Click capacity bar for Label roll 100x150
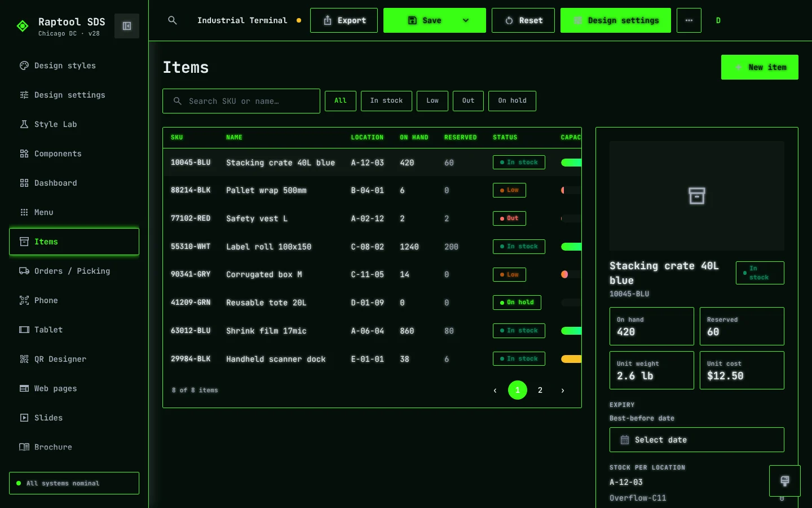812x508 pixels. 571,247
